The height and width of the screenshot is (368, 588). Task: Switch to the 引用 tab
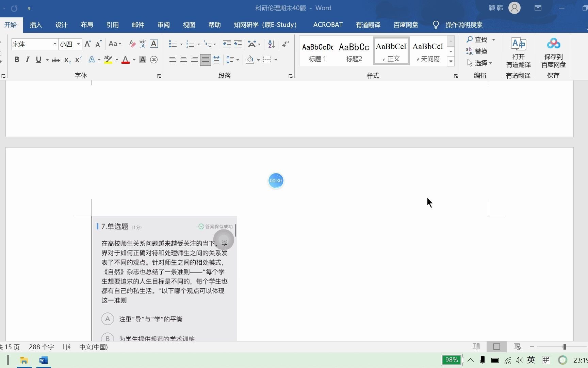112,25
